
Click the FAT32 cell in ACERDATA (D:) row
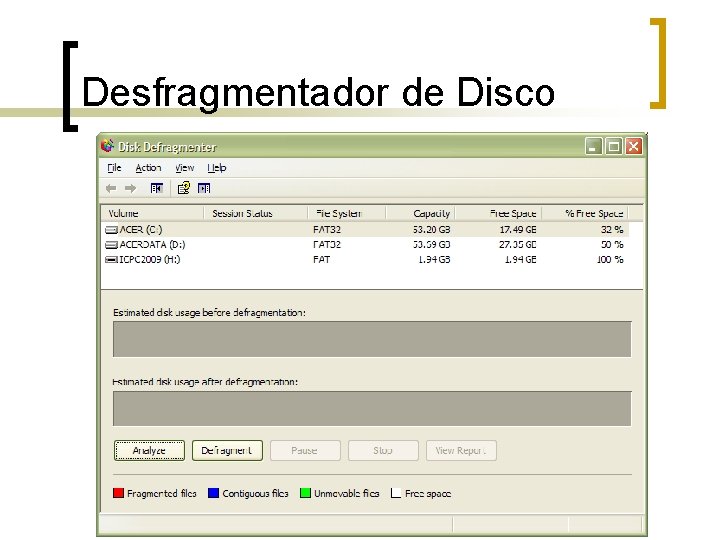coord(327,245)
